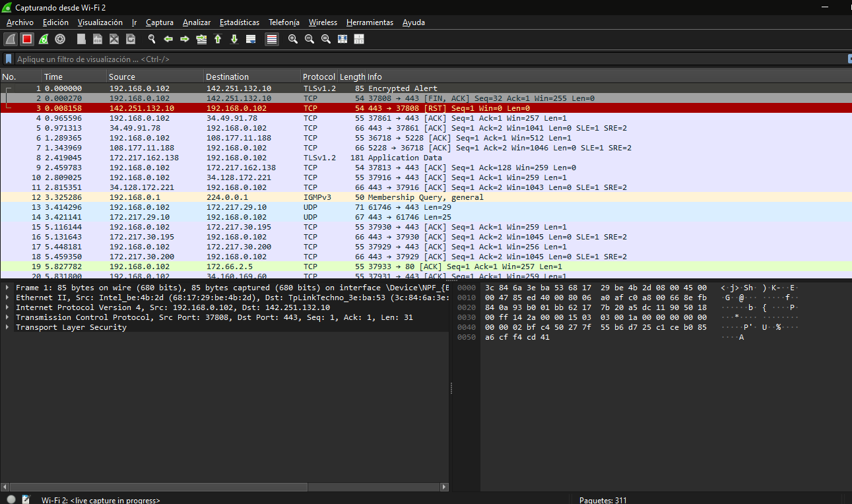This screenshot has height=504, width=852.
Task: Select packet 19 to 172.66.2.5 port 80
Action: point(426,266)
